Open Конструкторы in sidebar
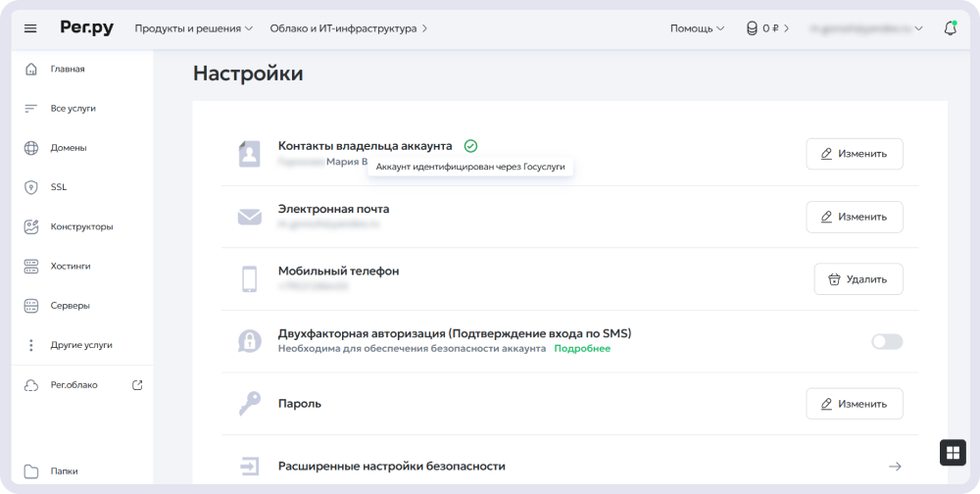Image resolution: width=980 pixels, height=494 pixels. [x=82, y=227]
